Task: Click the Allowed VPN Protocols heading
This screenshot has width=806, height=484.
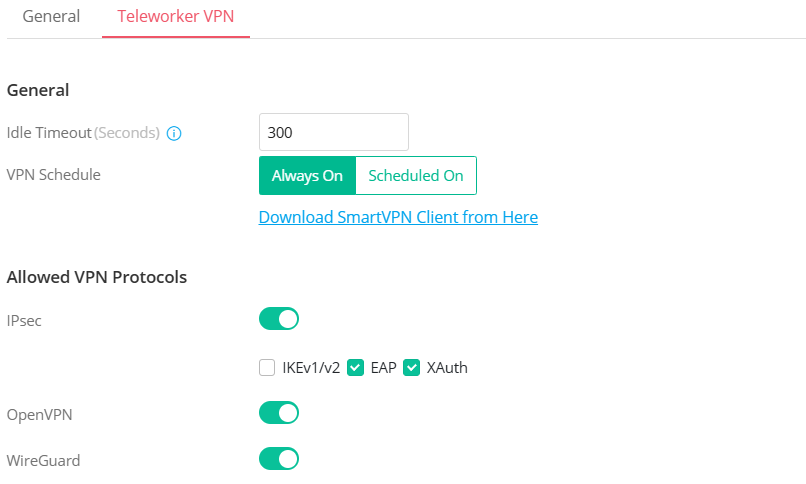Action: 97,277
